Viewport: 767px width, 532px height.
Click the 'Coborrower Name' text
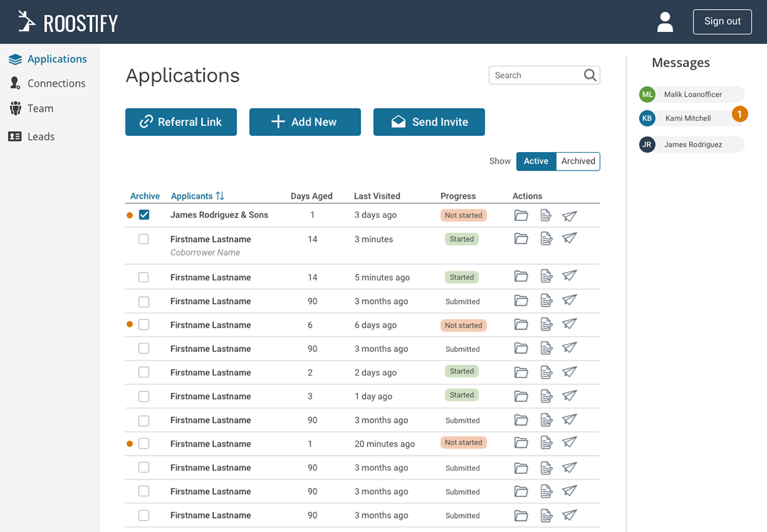[x=205, y=252]
